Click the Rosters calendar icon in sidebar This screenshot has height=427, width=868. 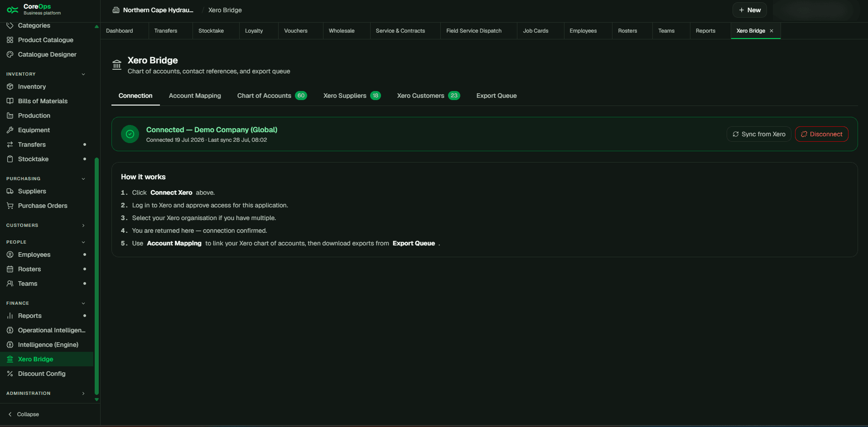coord(10,269)
